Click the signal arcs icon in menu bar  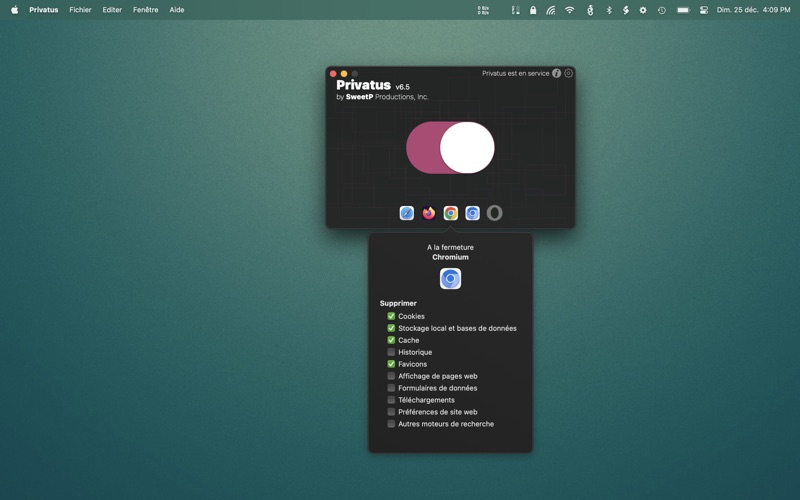[x=551, y=10]
